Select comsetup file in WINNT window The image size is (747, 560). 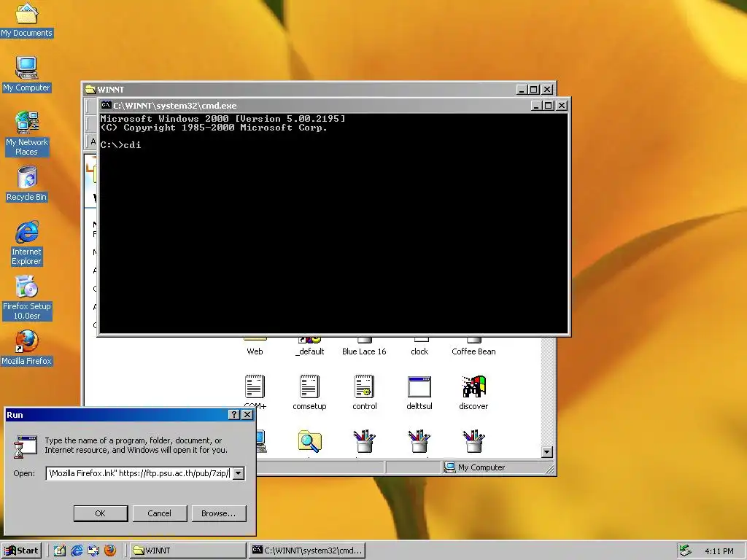coord(309,392)
